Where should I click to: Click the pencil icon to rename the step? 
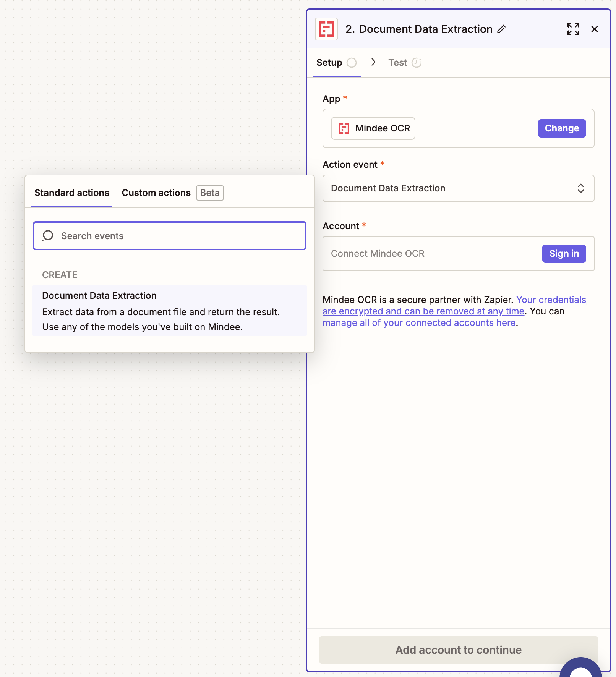click(502, 29)
